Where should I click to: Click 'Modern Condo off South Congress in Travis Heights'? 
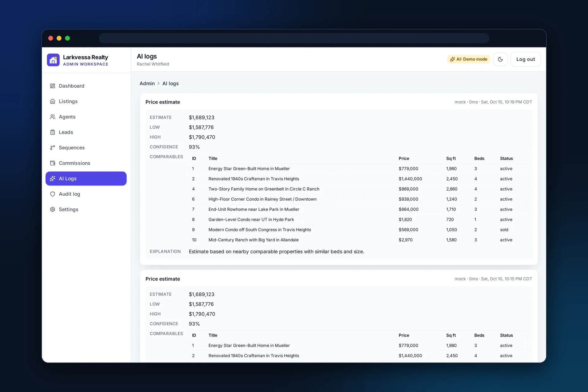tap(260, 230)
